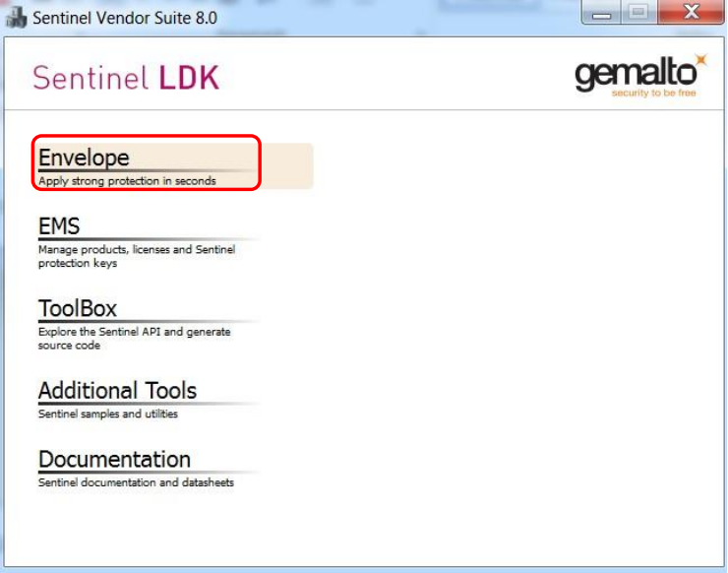
Task: Click the highlighted area right of Envelope
Action: 286,165
